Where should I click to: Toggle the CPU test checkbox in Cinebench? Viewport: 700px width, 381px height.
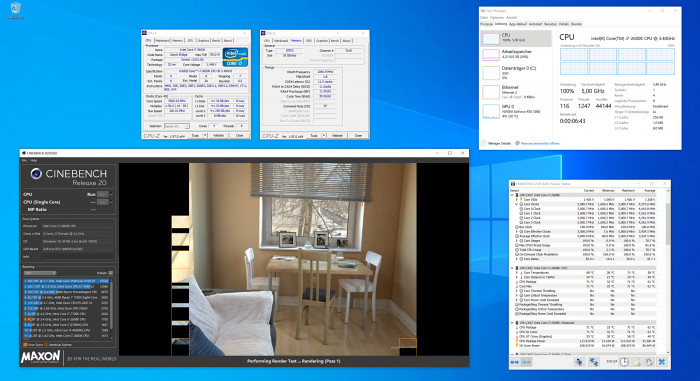(112, 194)
